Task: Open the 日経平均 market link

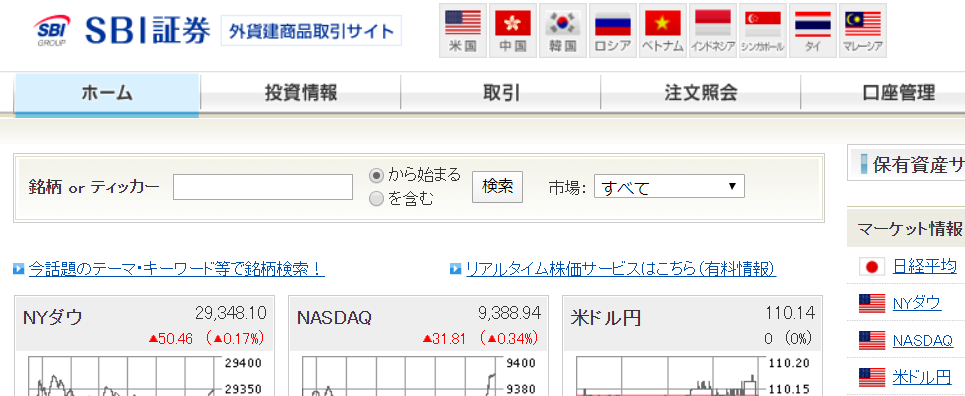Action: (924, 267)
